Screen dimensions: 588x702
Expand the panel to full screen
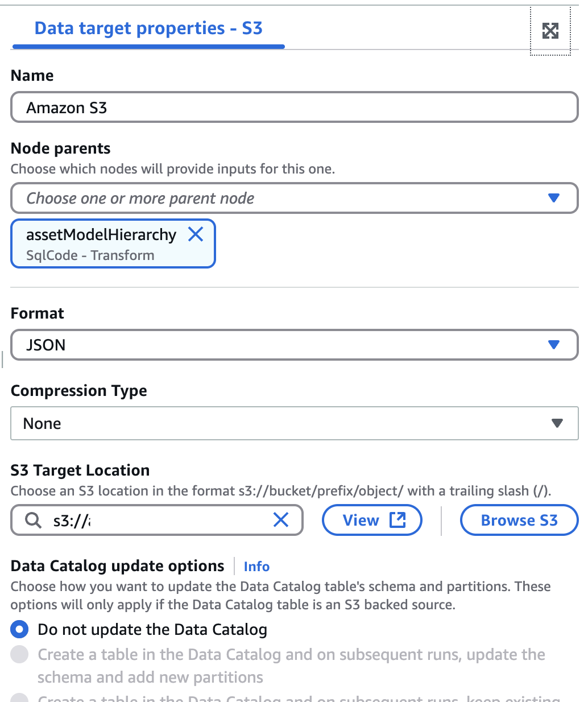tap(549, 31)
